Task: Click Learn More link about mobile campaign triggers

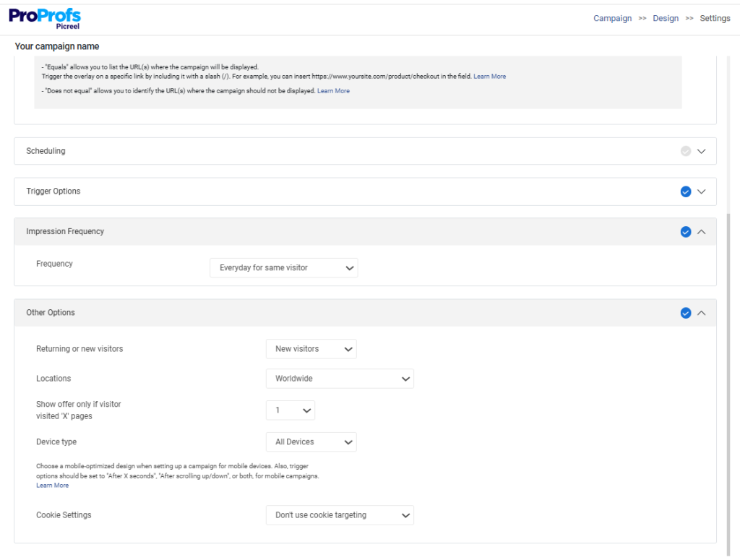Action: pyautogui.click(x=52, y=485)
